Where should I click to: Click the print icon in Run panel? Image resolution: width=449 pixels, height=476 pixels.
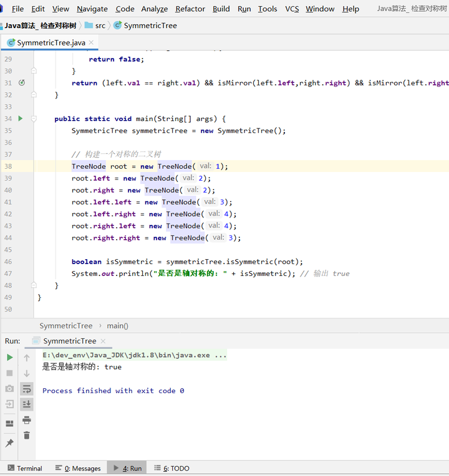27,420
